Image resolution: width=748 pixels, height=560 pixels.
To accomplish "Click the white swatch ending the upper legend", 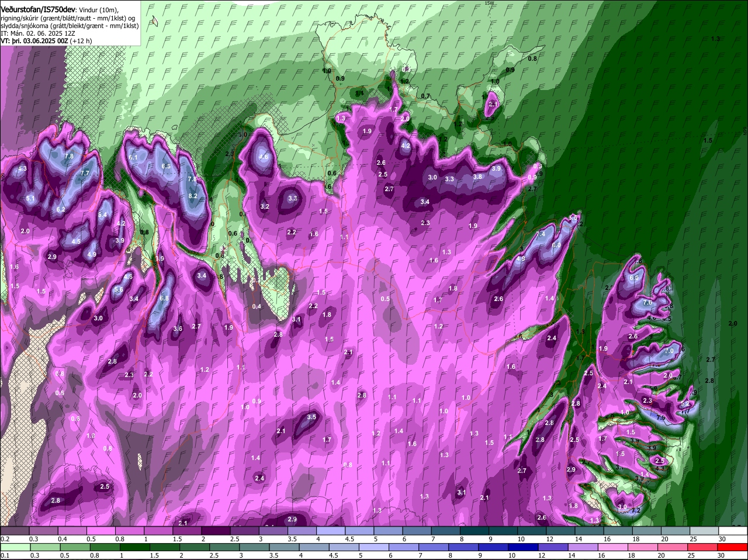I will click(x=733, y=531).
